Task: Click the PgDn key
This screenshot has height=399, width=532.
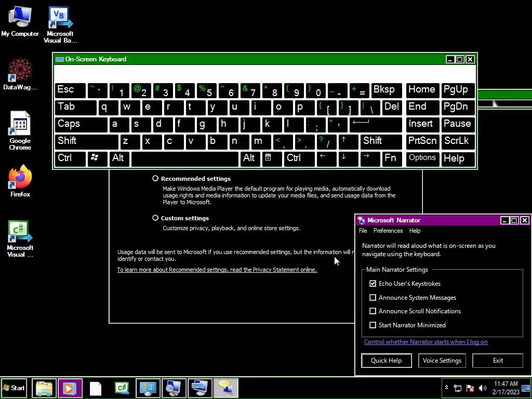Action: pyautogui.click(x=458, y=108)
